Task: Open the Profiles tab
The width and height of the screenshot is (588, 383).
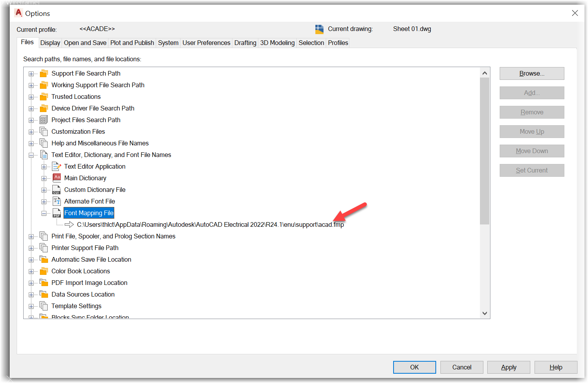Action: (x=338, y=43)
